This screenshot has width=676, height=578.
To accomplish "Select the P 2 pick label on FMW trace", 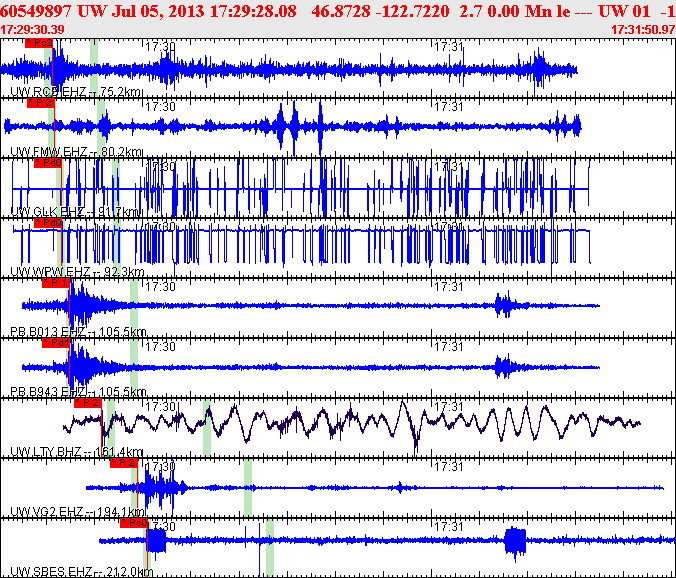I will 41,103.
